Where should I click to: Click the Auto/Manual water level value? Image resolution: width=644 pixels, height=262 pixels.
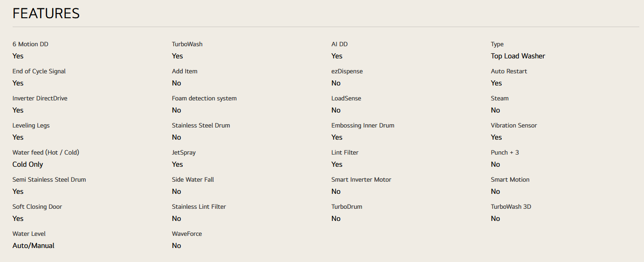(x=33, y=246)
